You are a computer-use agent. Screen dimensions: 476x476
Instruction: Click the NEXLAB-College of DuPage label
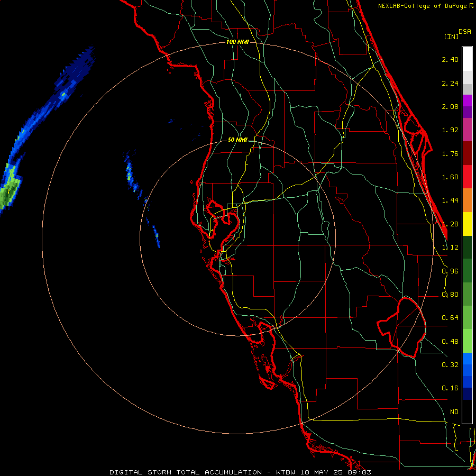pyautogui.click(x=423, y=6)
